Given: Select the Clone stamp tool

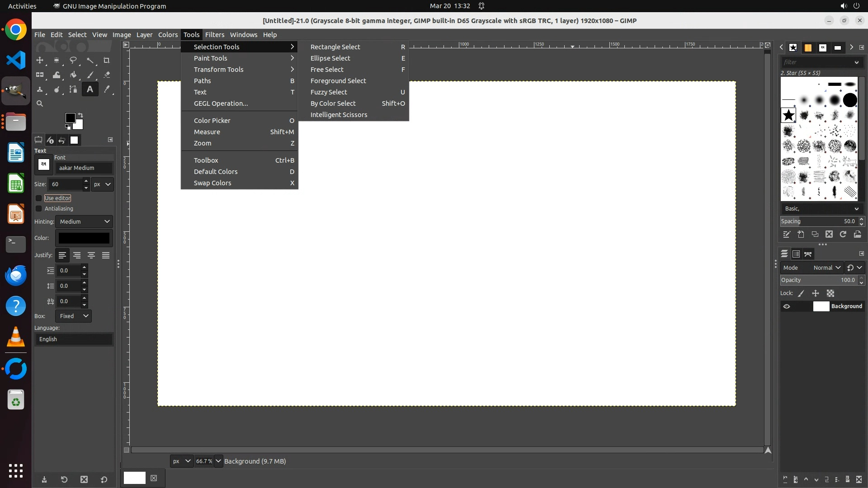Looking at the screenshot, I should (x=40, y=89).
